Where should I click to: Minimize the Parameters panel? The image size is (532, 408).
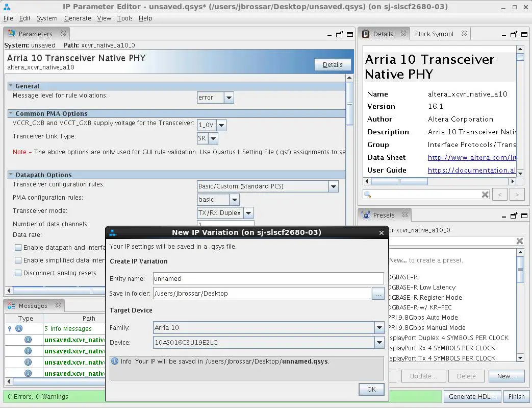330,35
